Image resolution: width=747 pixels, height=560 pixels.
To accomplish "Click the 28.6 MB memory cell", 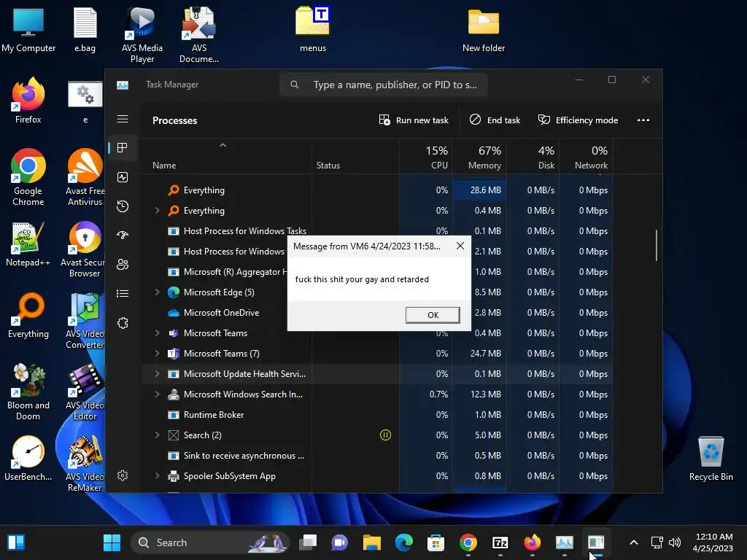I will point(479,190).
